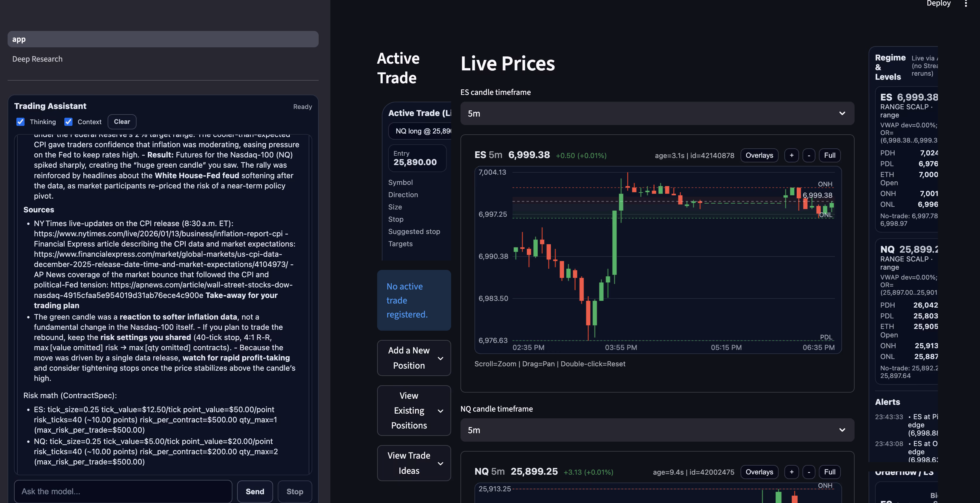Image resolution: width=980 pixels, height=503 pixels.
Task: Click the Suggested stop row label
Action: coord(414,232)
